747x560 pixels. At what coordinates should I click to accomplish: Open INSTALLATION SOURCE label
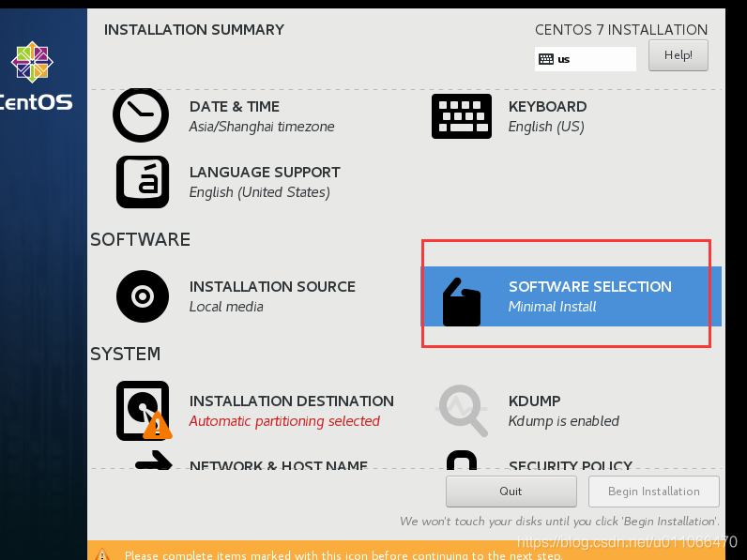tap(272, 287)
